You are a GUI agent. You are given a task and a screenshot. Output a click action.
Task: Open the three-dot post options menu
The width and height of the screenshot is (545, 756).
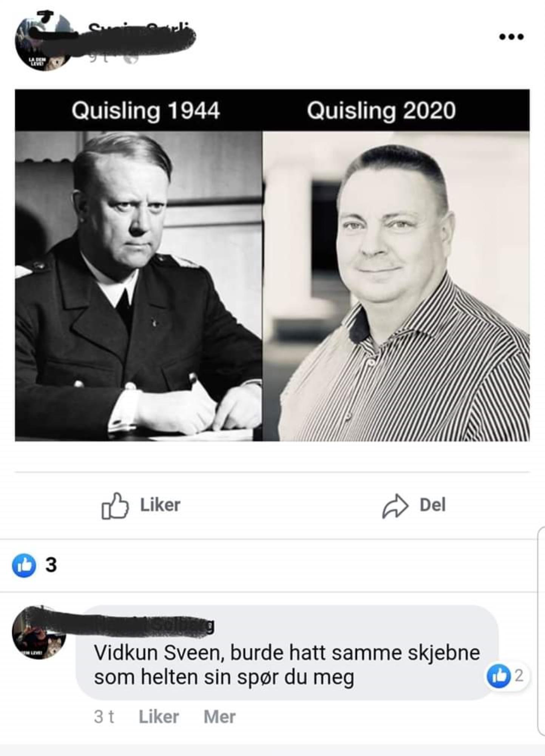click(x=511, y=37)
